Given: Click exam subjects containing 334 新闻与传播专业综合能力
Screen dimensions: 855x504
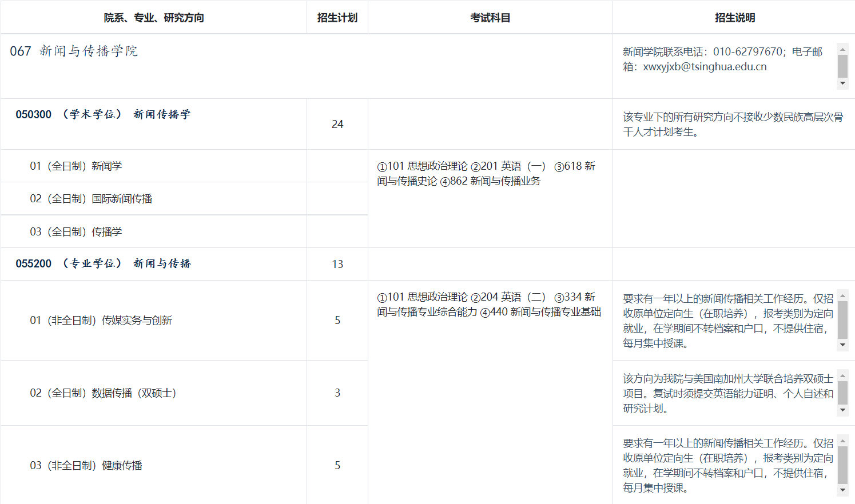Looking at the screenshot, I should pos(489,304).
